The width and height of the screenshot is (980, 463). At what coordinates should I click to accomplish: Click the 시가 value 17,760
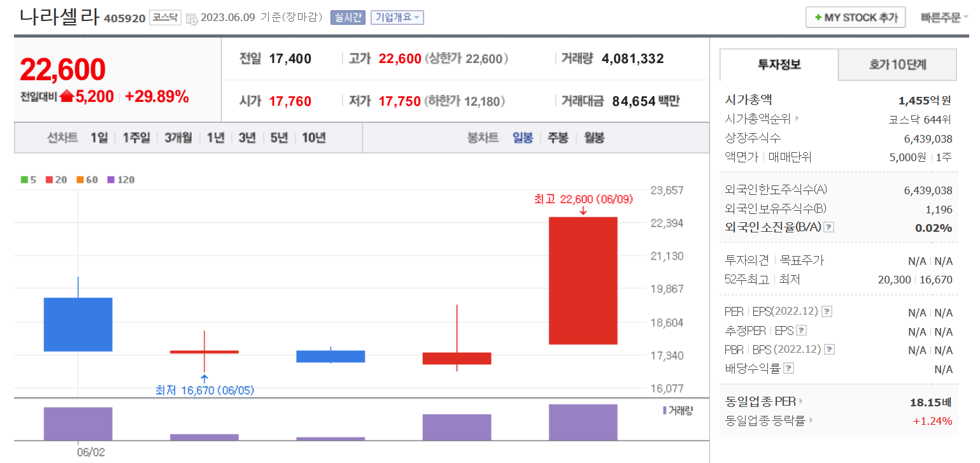pyautogui.click(x=290, y=101)
